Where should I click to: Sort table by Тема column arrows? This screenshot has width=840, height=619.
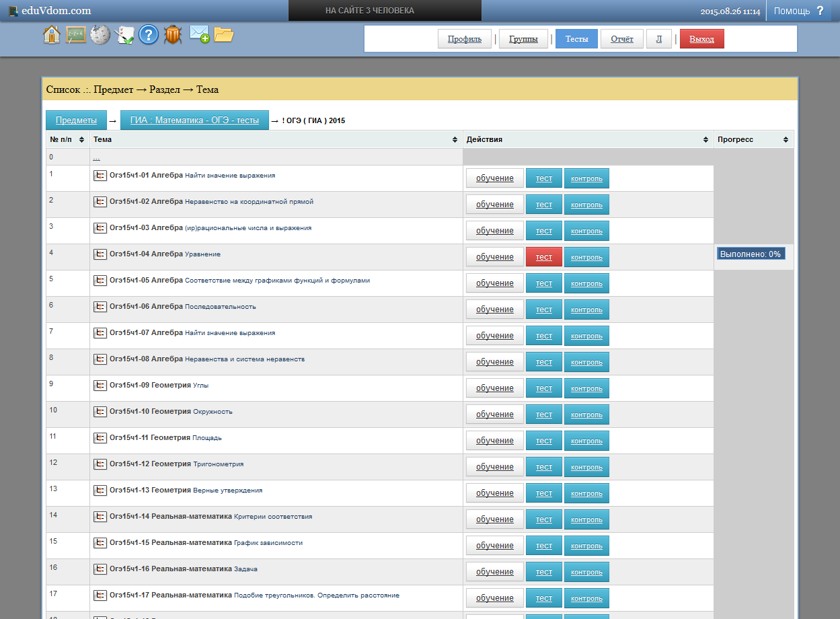[455, 139]
